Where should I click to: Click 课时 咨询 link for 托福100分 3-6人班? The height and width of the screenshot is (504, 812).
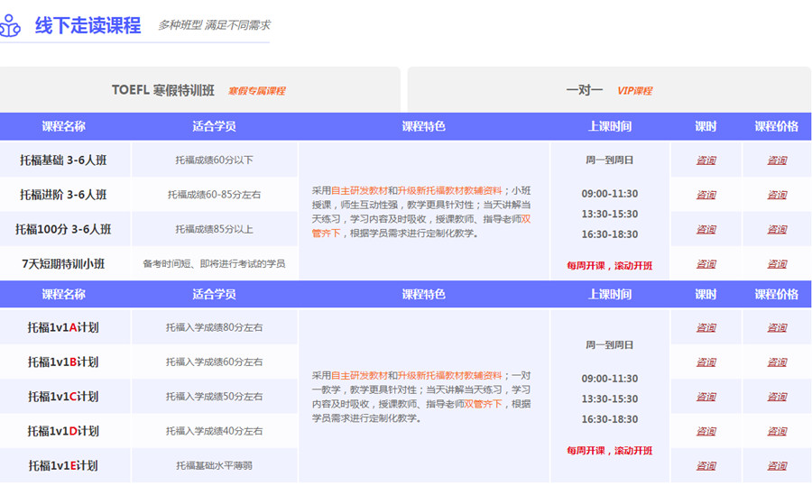click(x=706, y=229)
